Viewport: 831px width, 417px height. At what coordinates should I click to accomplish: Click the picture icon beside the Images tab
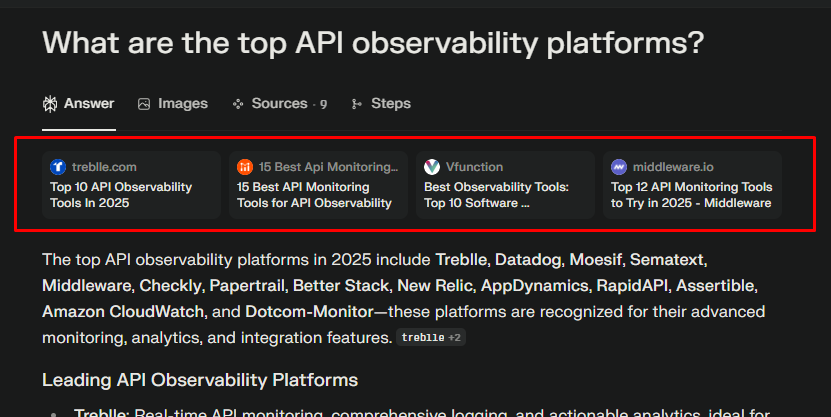pos(144,104)
